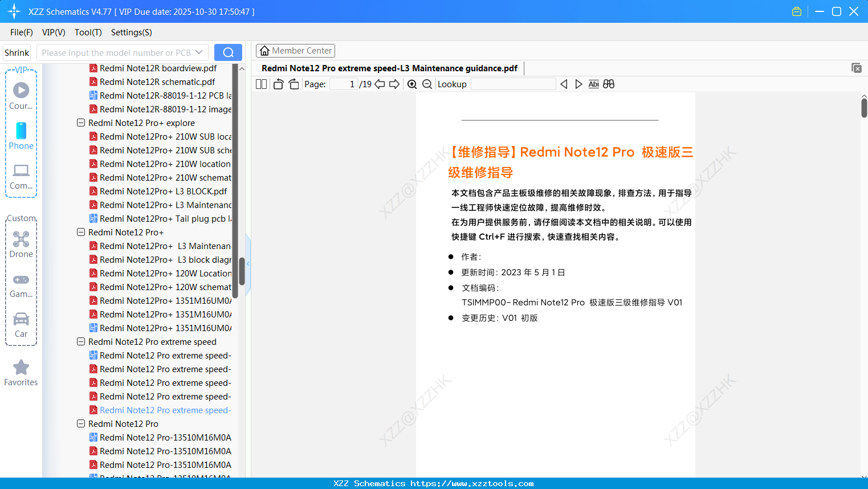This screenshot has height=489, width=868.
Task: Toggle case-sensitive search with Abi button
Action: pyautogui.click(x=594, y=84)
